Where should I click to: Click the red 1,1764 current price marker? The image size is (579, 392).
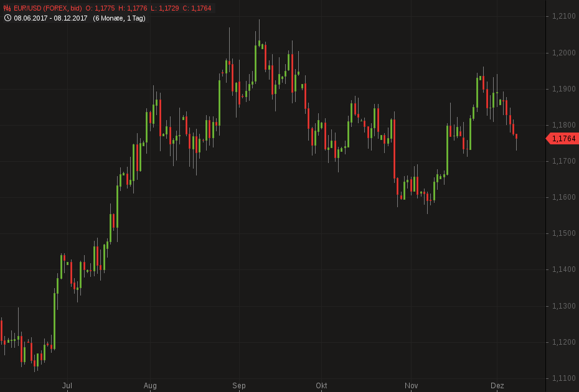click(563, 139)
